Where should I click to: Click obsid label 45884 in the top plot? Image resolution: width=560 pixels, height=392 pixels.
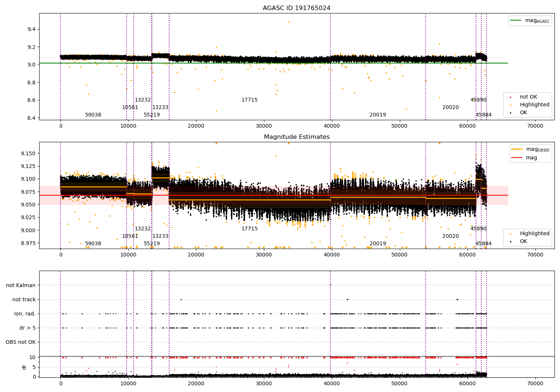click(483, 115)
